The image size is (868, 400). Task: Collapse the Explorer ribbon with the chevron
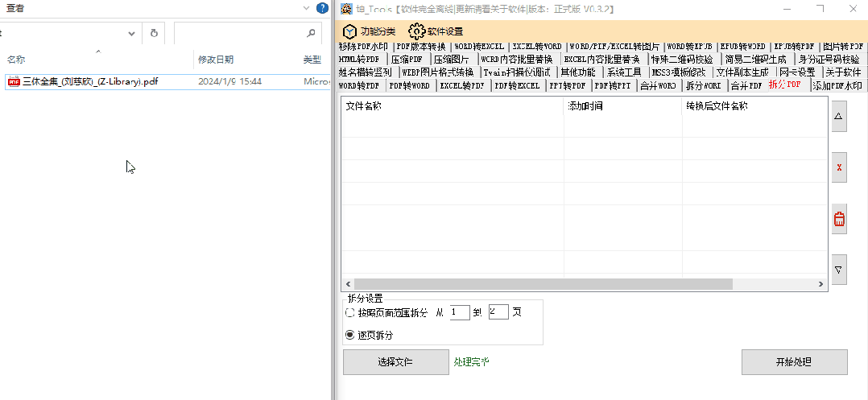308,8
